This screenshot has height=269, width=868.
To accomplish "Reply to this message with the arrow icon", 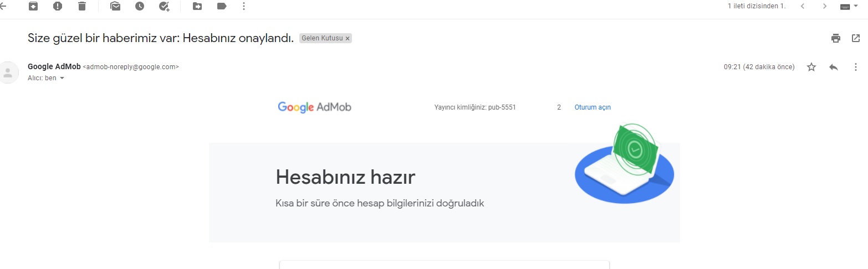I will (x=834, y=67).
